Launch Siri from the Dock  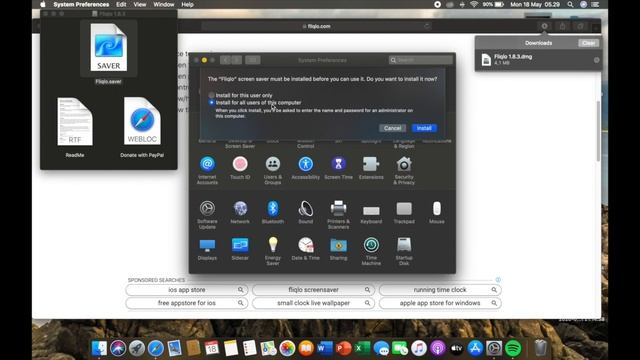[x=118, y=348]
